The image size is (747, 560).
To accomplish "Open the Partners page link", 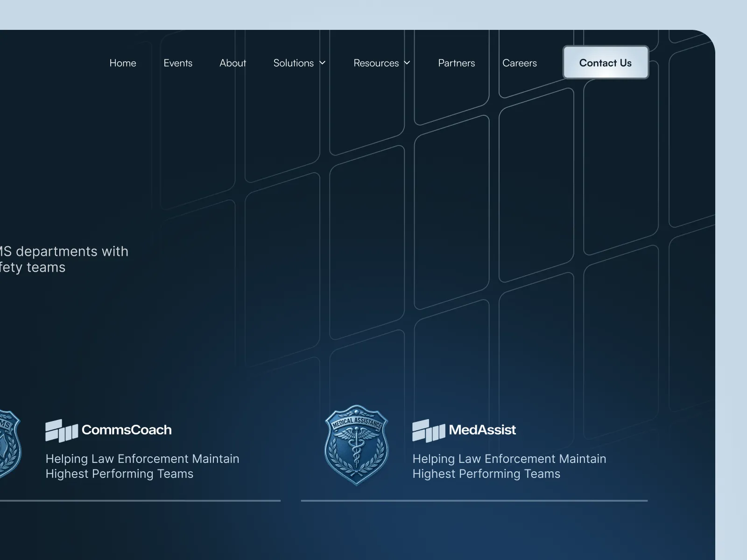I will click(456, 63).
